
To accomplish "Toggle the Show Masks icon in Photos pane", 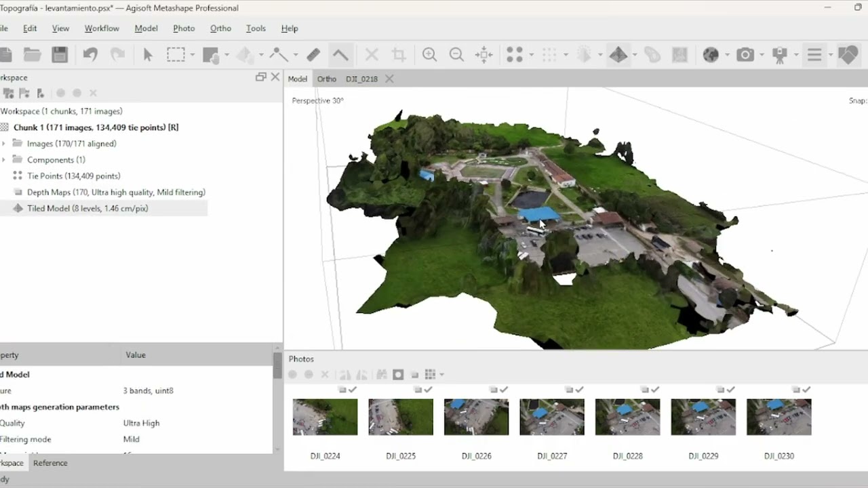I will click(x=398, y=374).
